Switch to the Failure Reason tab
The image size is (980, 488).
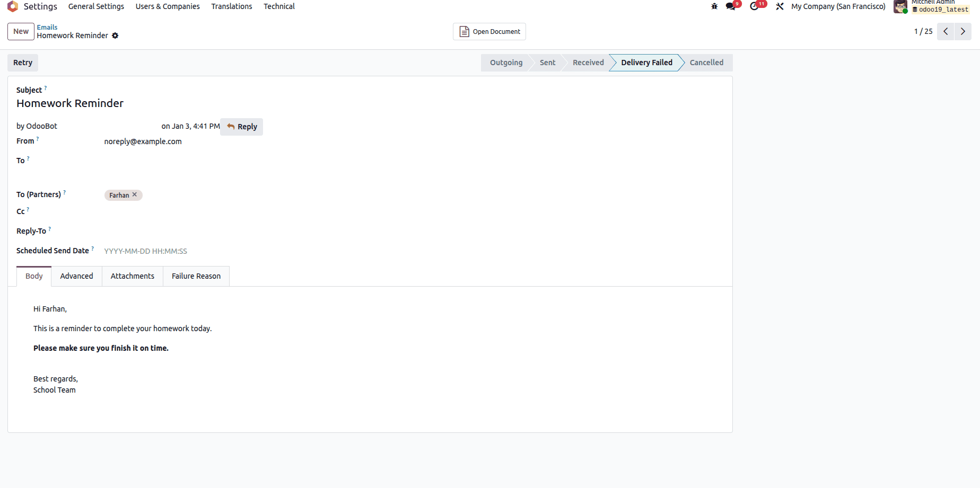pyautogui.click(x=196, y=276)
